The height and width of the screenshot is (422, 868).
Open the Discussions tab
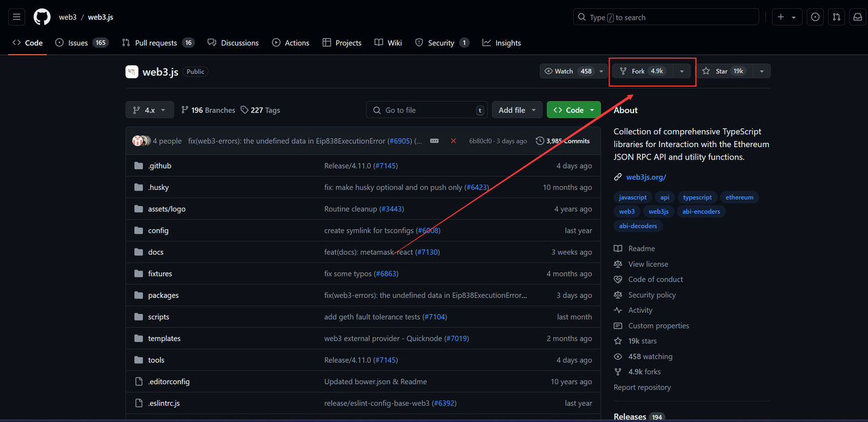[233, 43]
